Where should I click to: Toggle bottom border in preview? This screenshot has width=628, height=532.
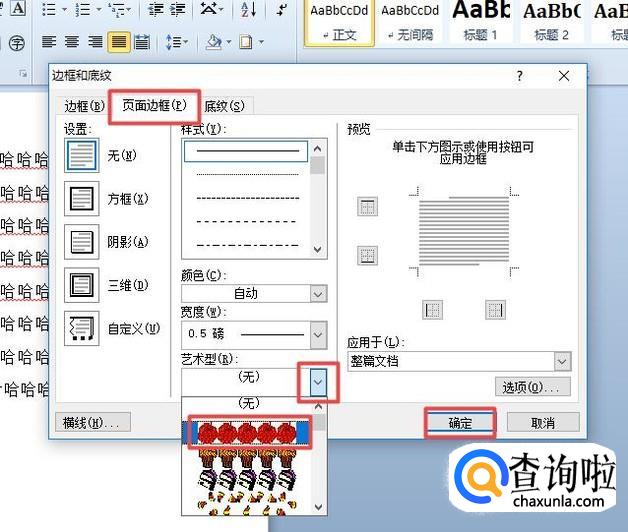(367, 256)
